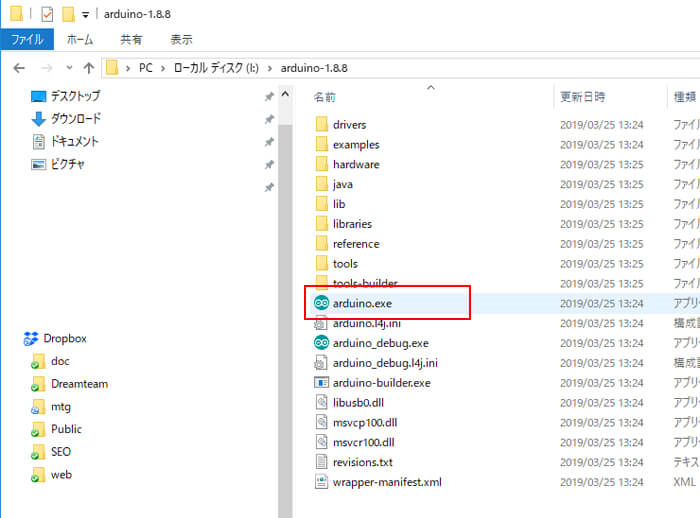Screen dimensions: 700x518
Task: Click the navigation pane vertical scrollbar track
Action: click(285, 322)
